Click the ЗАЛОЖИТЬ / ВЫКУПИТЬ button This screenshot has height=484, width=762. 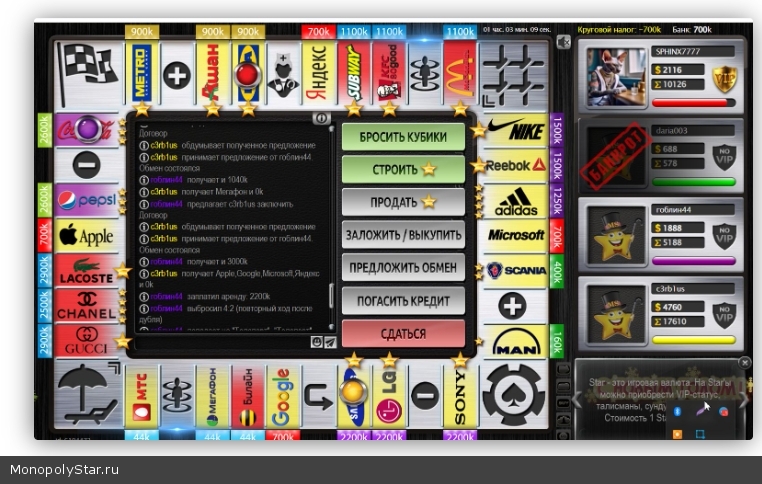(x=403, y=235)
